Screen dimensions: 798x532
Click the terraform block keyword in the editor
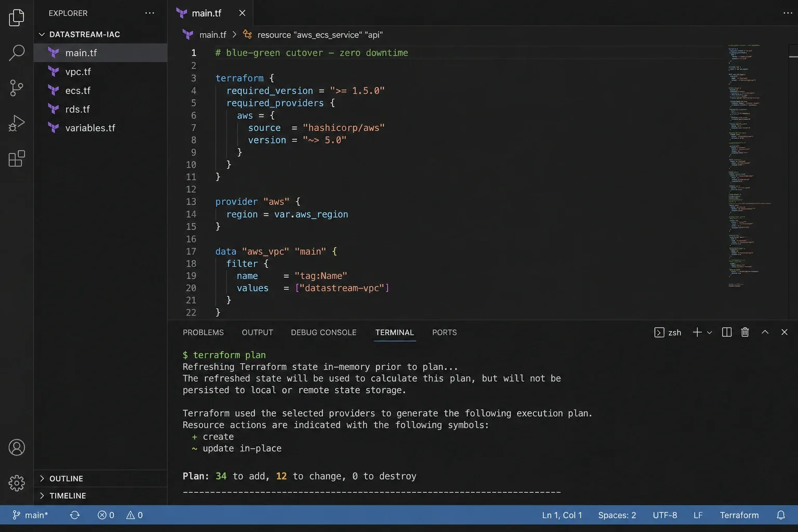(x=240, y=78)
